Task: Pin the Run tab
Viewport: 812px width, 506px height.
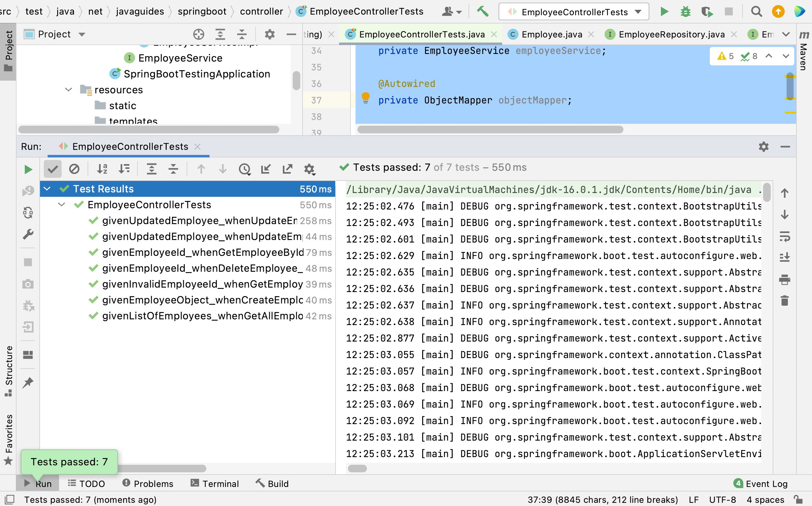Action: coord(28,383)
